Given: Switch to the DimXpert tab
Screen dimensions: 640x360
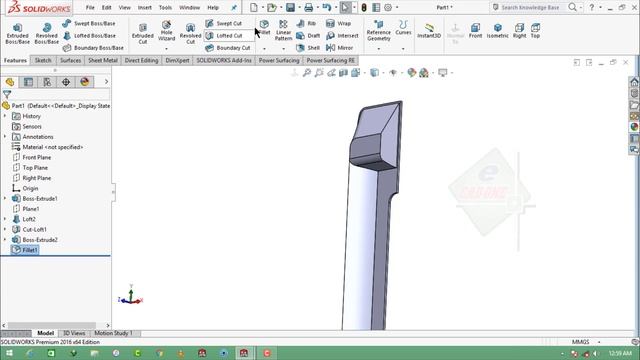Looking at the screenshot, I should [177, 60].
